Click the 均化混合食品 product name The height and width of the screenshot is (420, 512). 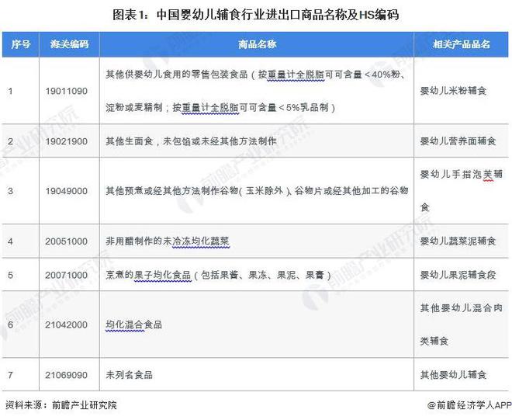133,325
